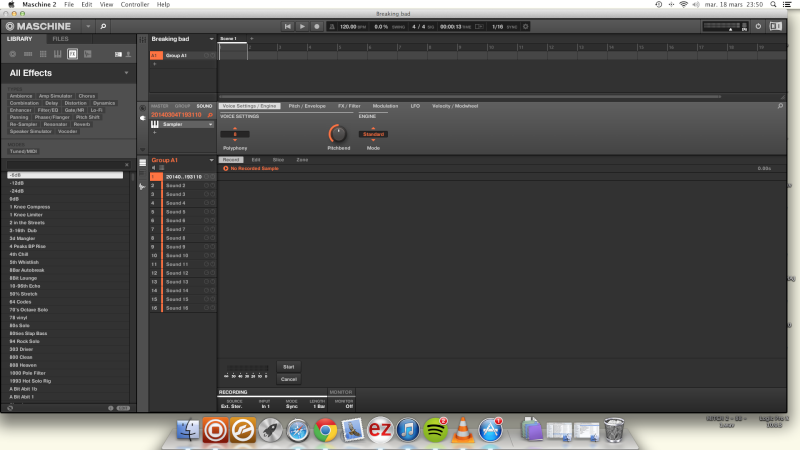This screenshot has height=450, width=800.
Task: Filter by the Ambience tag
Action: [21, 96]
